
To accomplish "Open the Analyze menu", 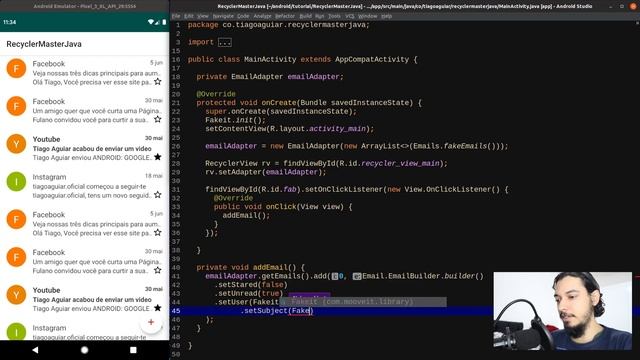I will (x=262, y=16).
